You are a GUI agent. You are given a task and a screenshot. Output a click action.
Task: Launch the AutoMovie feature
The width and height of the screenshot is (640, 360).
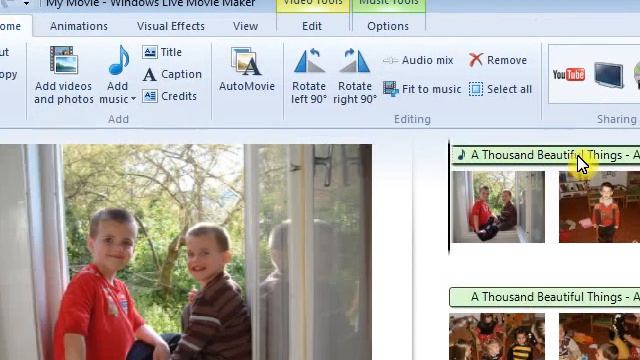[247, 69]
